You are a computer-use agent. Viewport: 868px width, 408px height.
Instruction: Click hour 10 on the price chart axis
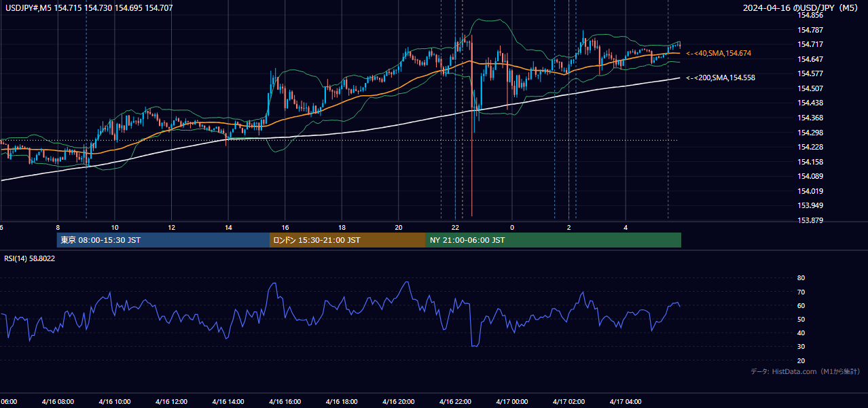(115, 227)
